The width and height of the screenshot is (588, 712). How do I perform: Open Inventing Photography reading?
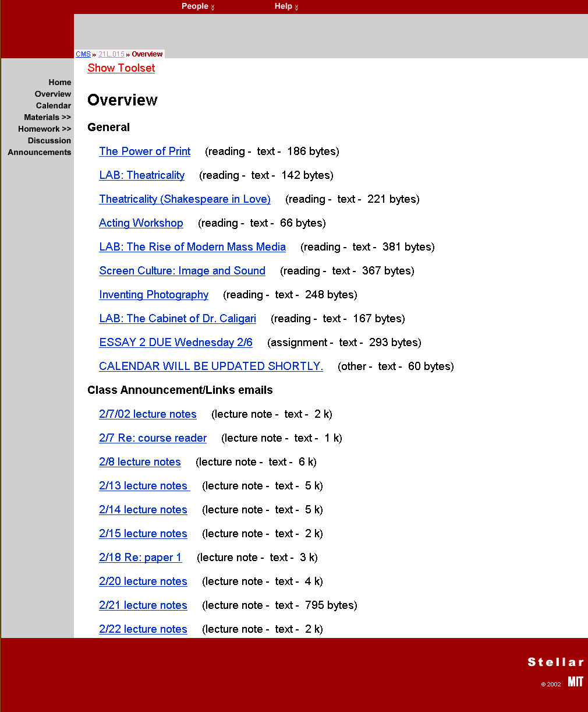[154, 295]
